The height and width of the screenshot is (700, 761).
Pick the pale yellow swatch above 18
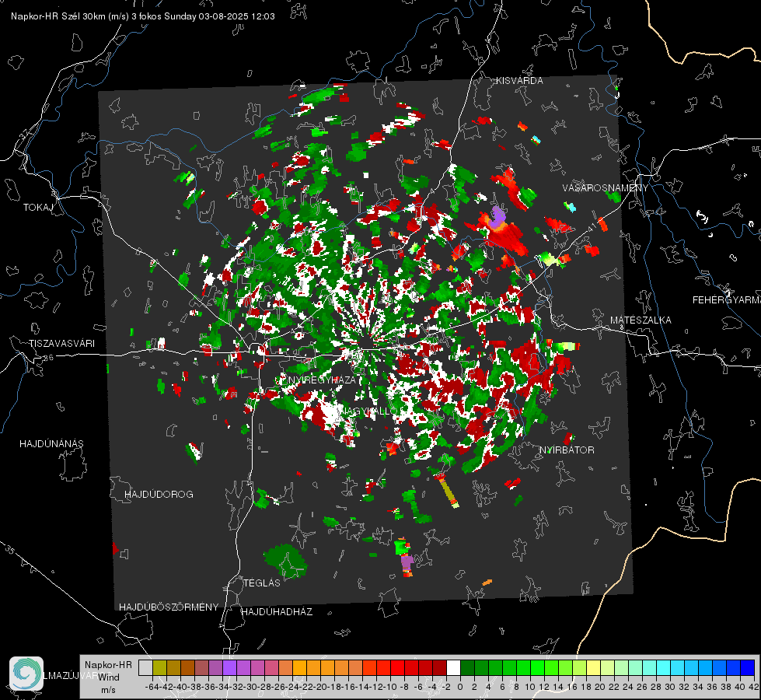[594, 667]
